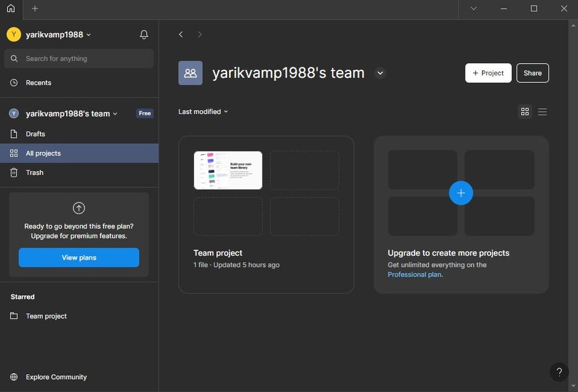The image size is (578, 392).
Task: Open the Last modified sort dropdown
Action: 203,111
